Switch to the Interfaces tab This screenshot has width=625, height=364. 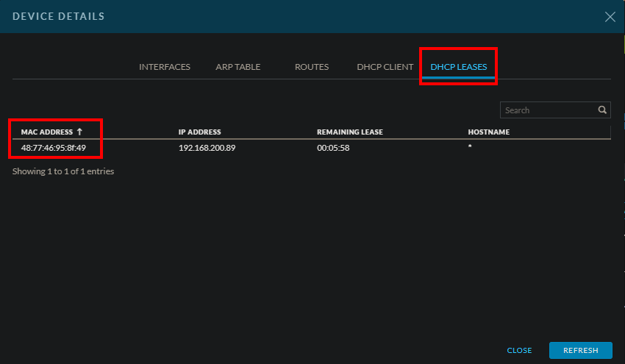click(165, 67)
